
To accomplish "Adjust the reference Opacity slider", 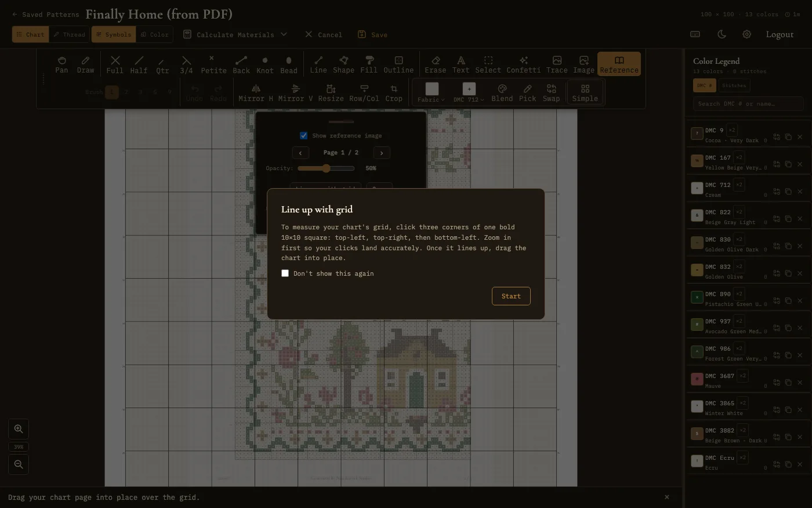I will click(326, 168).
